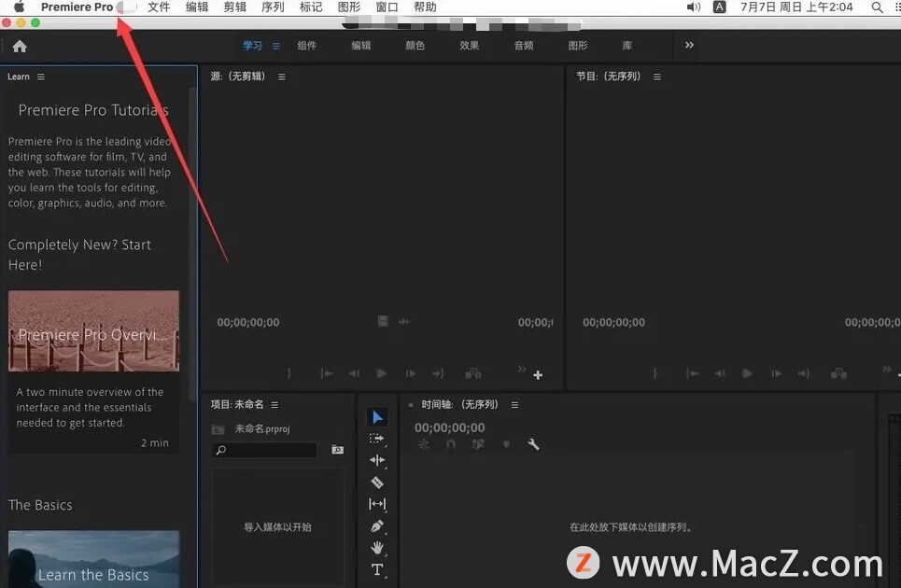The width and height of the screenshot is (901, 588).
Task: Click the timeline timecode 00;00;00;00
Action: [x=449, y=427]
